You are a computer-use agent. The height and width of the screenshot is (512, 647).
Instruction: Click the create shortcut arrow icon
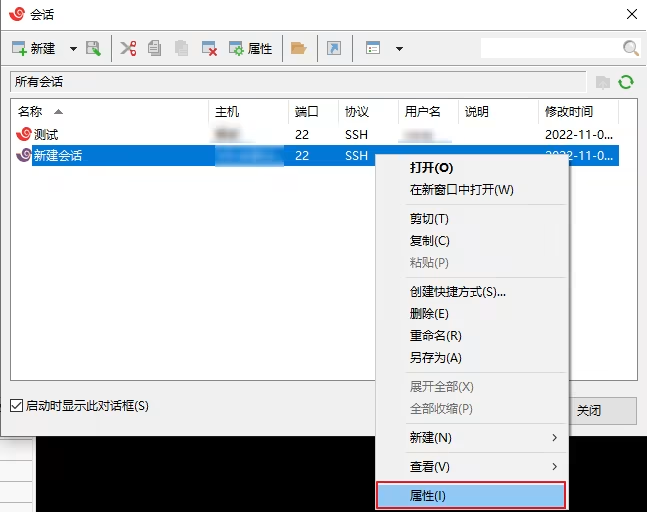pyautogui.click(x=334, y=49)
